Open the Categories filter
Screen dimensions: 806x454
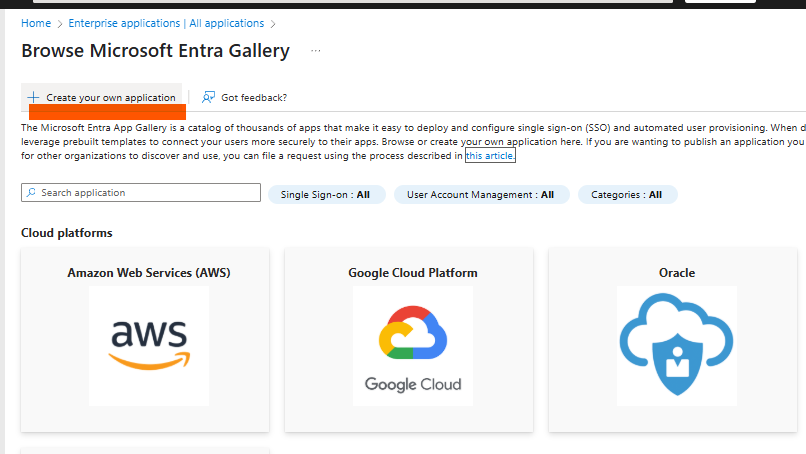tap(627, 194)
